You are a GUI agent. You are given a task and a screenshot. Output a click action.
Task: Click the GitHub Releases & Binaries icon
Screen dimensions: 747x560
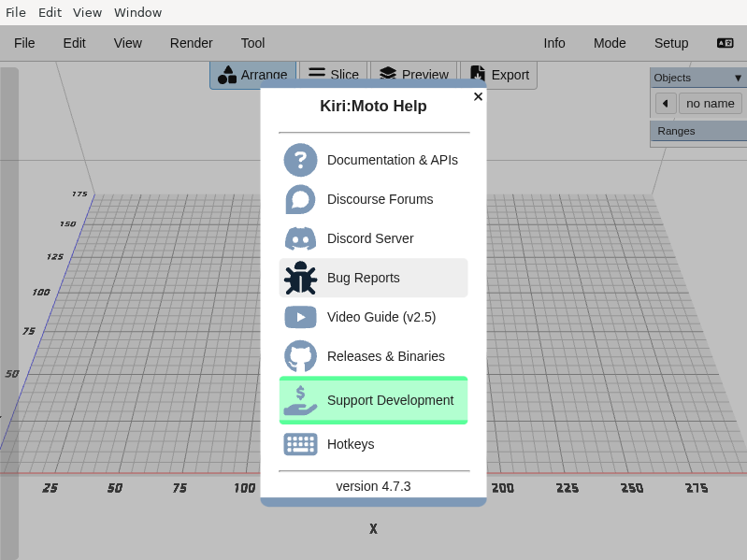[300, 356]
